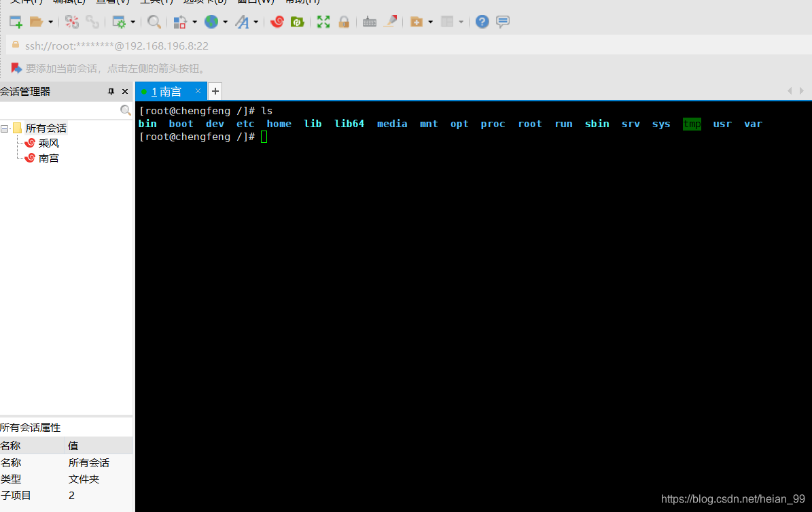Click the 'home' directory name in the terminal
Viewport: 812px width, 512px height.
click(279, 124)
